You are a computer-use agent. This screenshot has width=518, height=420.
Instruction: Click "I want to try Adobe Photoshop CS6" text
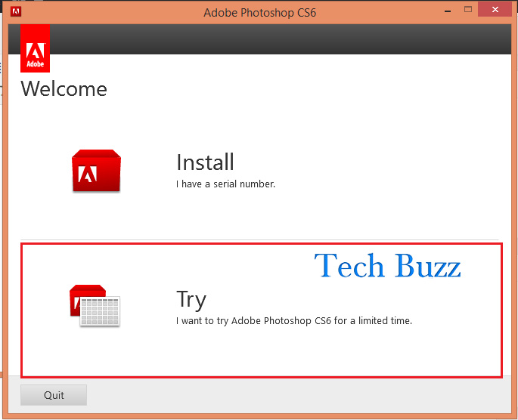253,321
